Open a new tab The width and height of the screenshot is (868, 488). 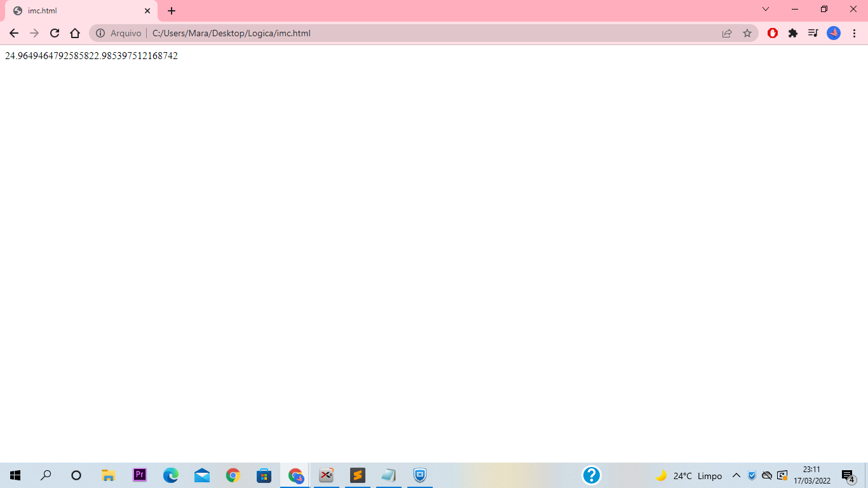coord(172,11)
